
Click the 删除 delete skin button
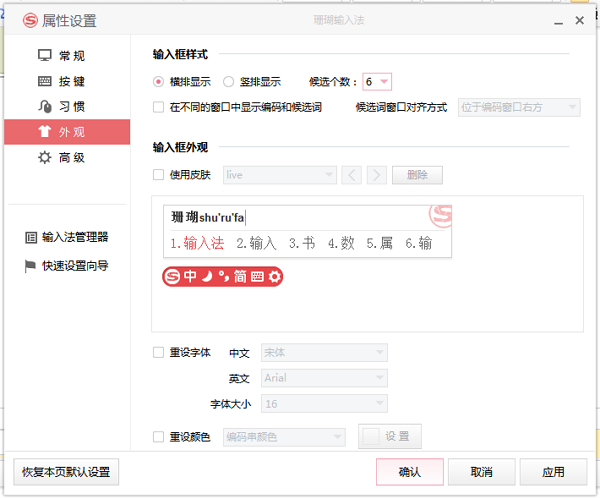[417, 175]
